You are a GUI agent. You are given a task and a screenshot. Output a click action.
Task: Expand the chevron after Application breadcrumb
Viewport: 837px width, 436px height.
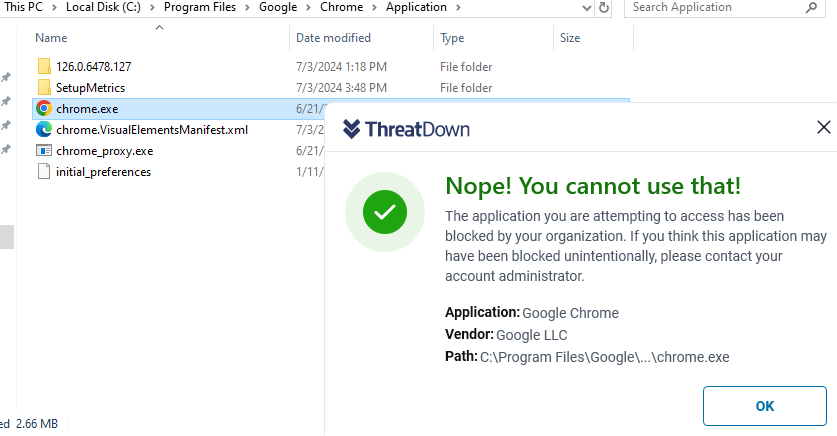click(x=458, y=7)
